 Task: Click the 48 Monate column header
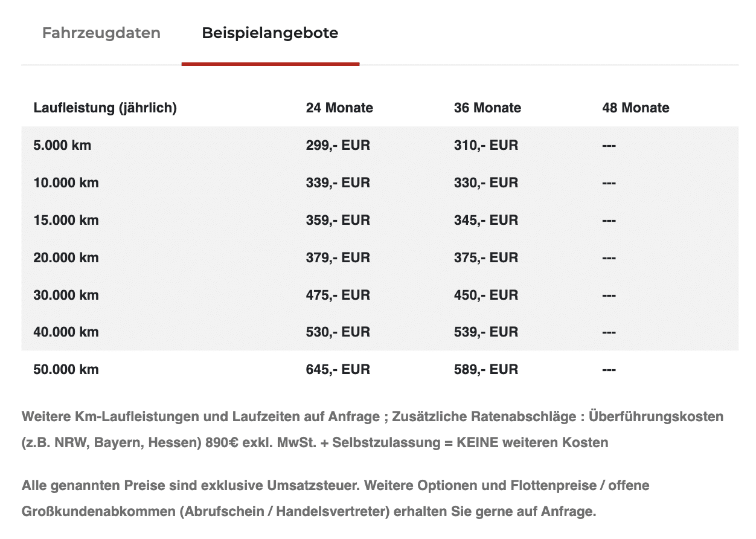[x=636, y=108]
